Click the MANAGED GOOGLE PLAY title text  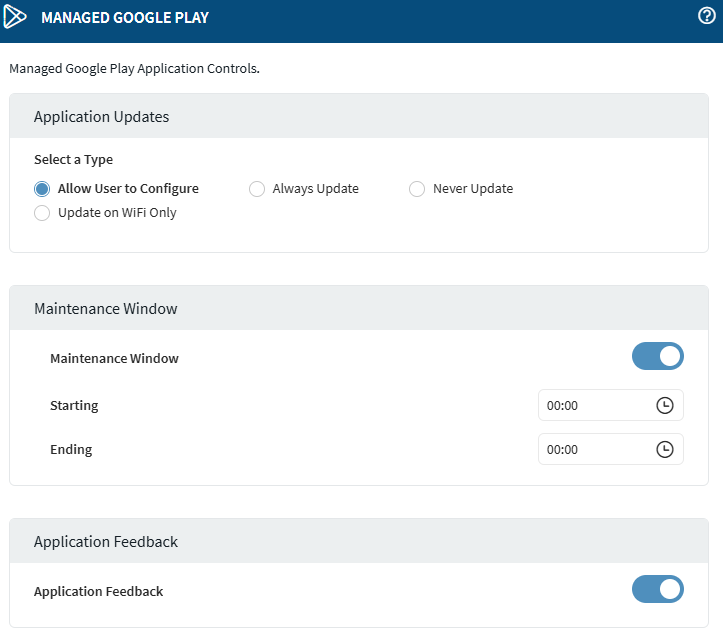pos(125,18)
